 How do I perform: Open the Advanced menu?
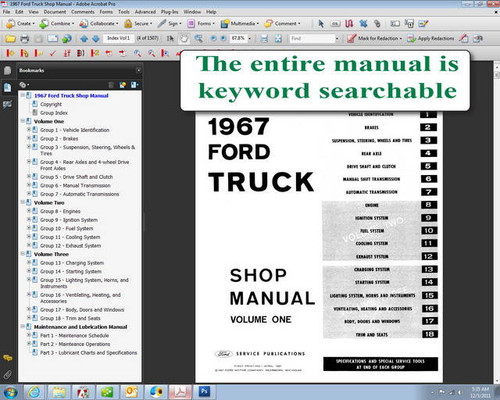point(145,12)
